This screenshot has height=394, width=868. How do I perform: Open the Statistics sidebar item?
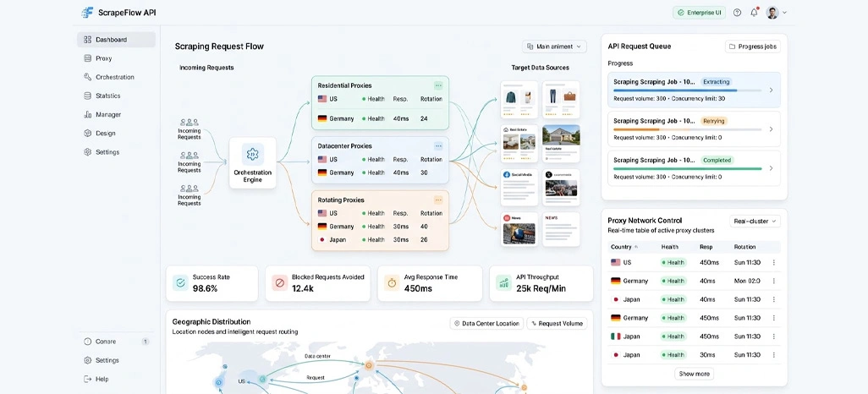116,96
